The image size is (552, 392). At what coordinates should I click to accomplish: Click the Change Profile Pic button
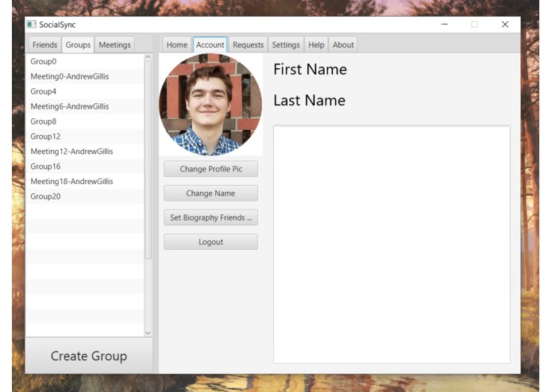(x=211, y=169)
